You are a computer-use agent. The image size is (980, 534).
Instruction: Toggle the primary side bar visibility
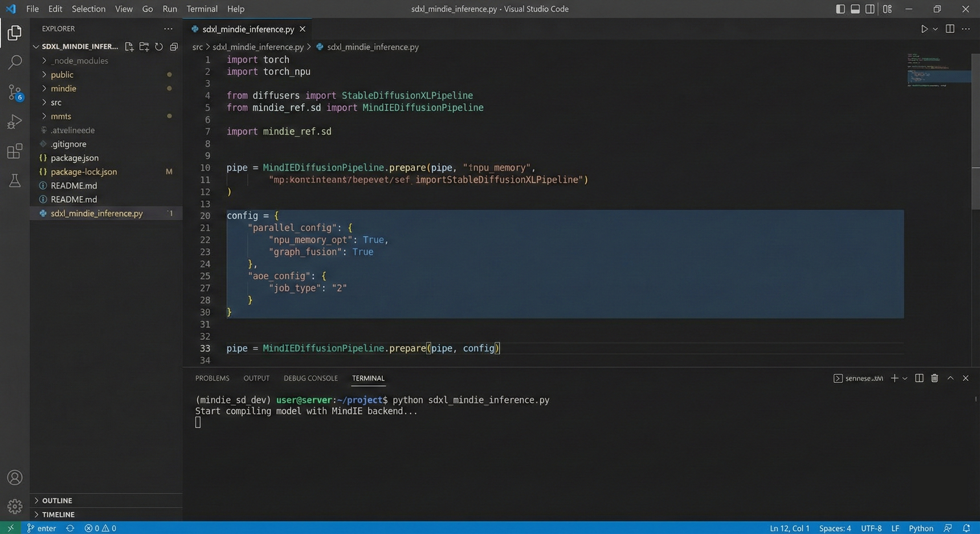(x=840, y=9)
